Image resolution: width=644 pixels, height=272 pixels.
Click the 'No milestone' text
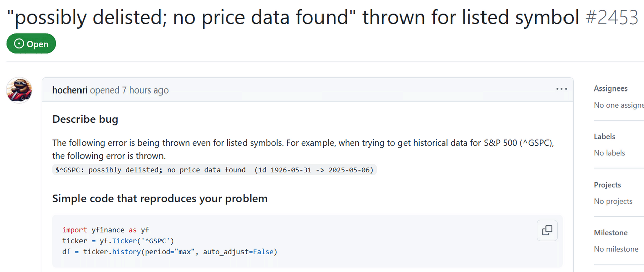616,249
